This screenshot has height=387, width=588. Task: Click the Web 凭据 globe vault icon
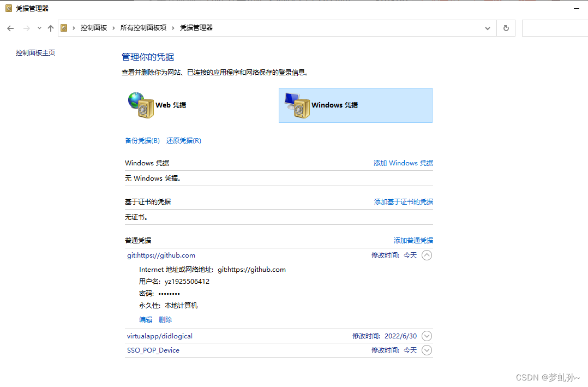141,105
